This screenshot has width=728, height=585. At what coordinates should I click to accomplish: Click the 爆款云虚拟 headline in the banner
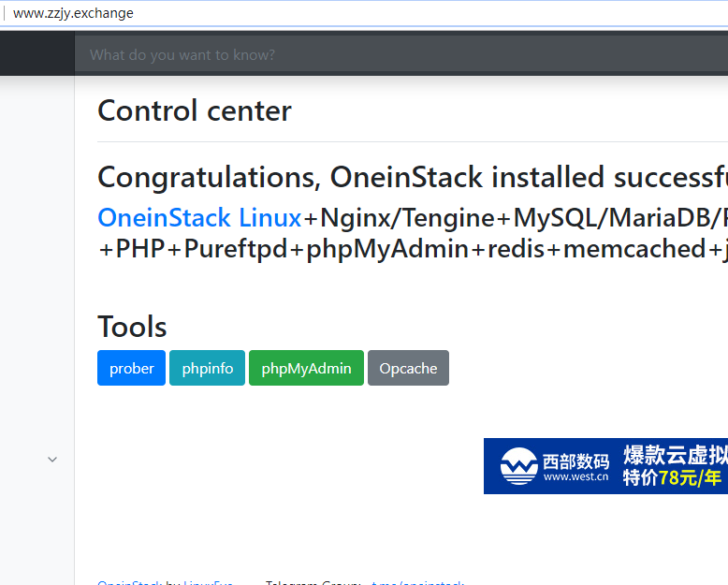675,455
